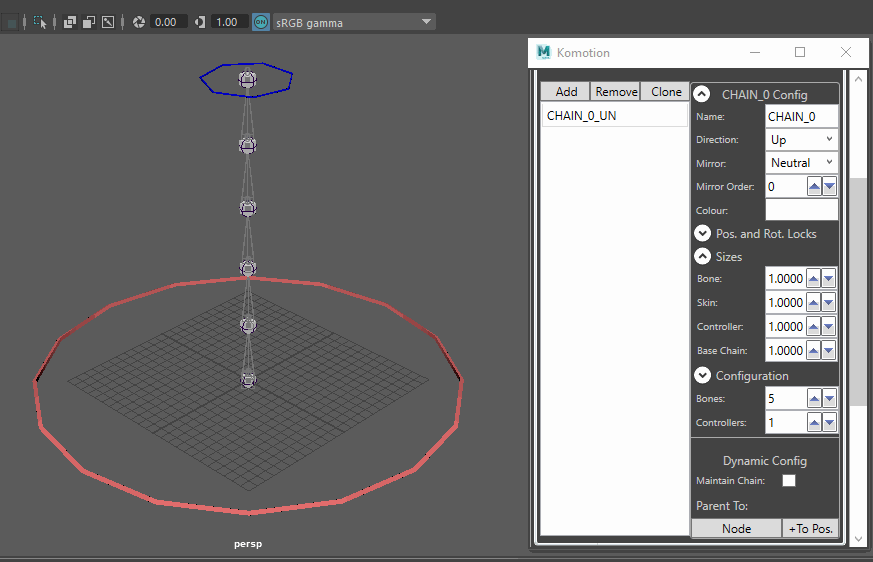Screen dimensions: 873x562
Task: Click the Bone size value field
Action: click(x=786, y=278)
